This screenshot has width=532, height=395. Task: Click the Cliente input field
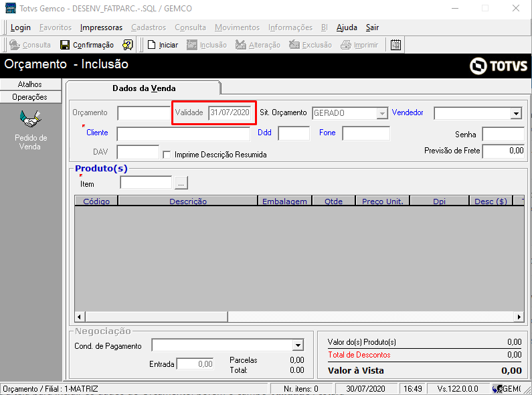[183, 134]
